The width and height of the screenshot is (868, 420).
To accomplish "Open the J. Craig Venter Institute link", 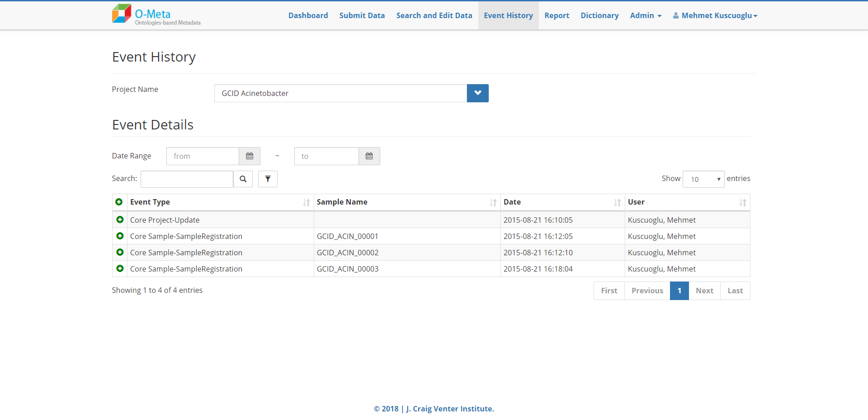I will click(450, 409).
